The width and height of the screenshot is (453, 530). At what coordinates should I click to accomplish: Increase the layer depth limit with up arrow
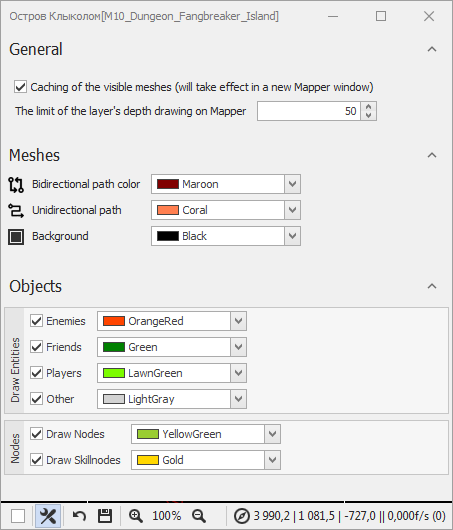coord(368,106)
